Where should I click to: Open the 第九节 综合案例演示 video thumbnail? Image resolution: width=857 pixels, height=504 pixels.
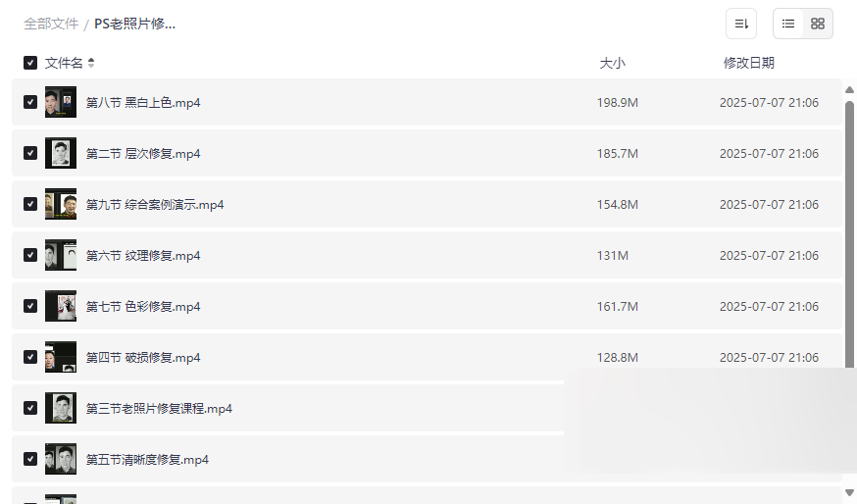coord(61,204)
